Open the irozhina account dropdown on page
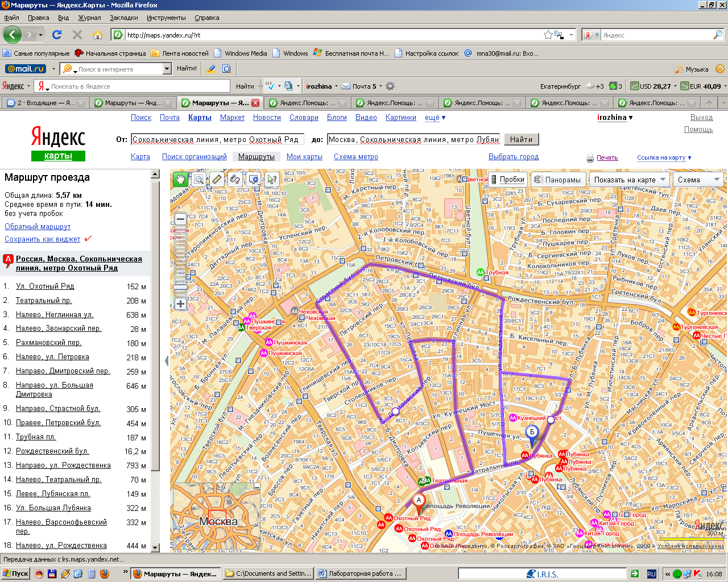The height and width of the screenshot is (582, 728). [x=615, y=117]
